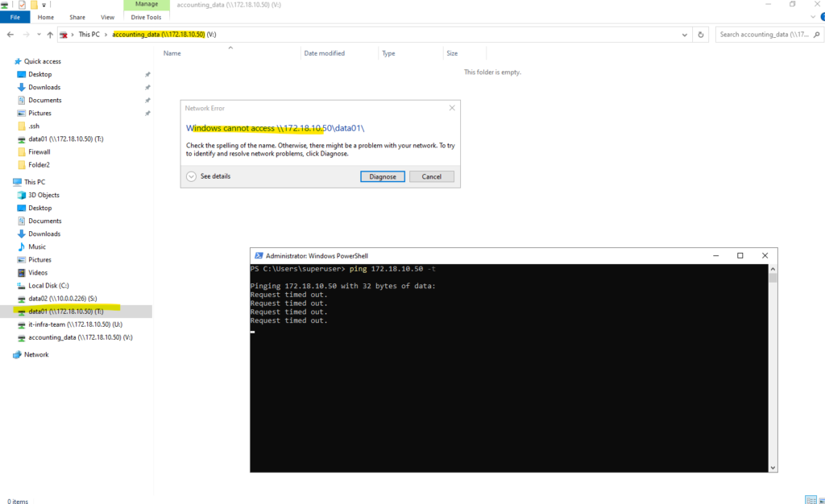Unpin Documents using its pin icon

tap(147, 101)
